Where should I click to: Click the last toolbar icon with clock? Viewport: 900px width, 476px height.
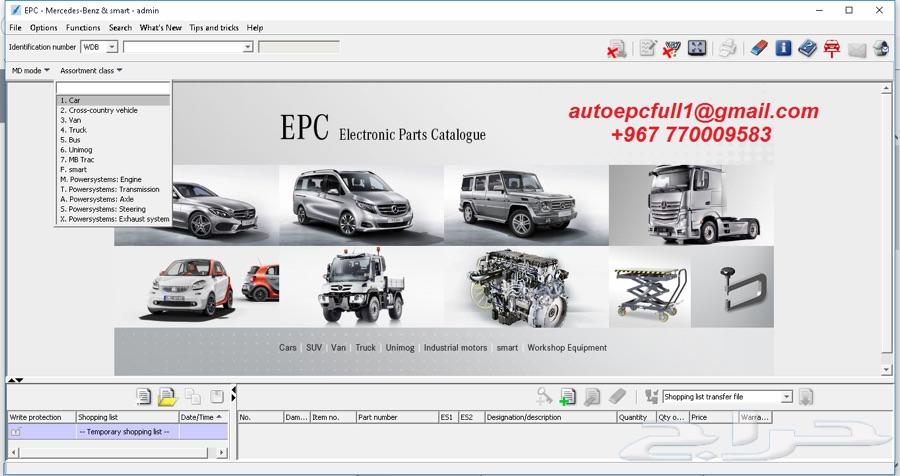[x=881, y=48]
